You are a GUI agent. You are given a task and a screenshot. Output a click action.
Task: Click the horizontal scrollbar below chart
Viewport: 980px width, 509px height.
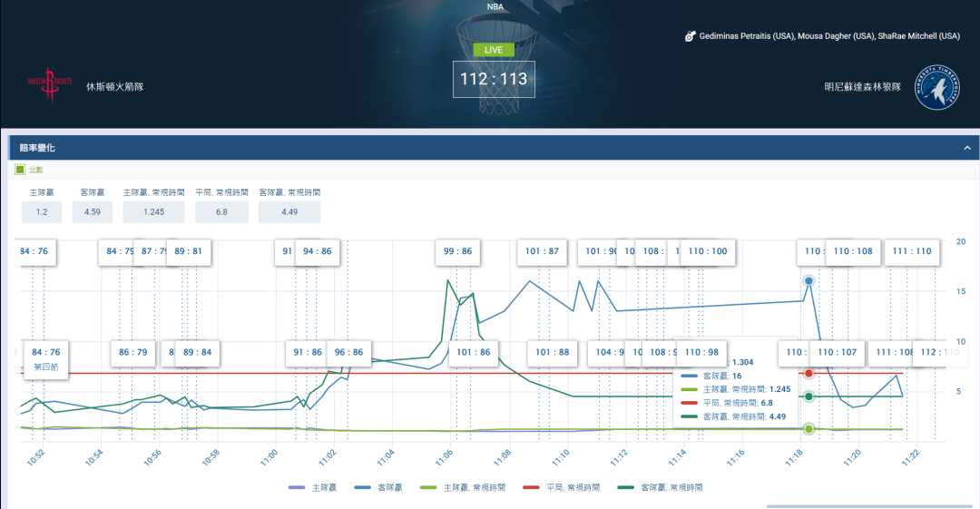click(868, 506)
